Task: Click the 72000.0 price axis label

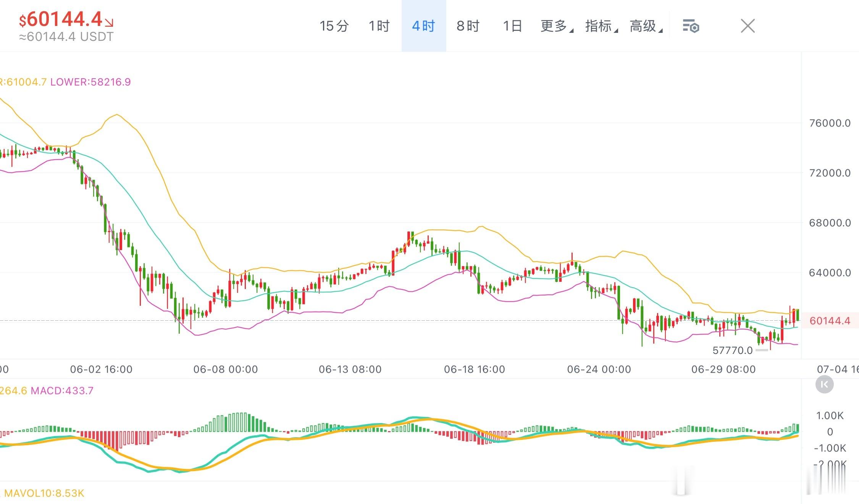Action: click(x=830, y=173)
